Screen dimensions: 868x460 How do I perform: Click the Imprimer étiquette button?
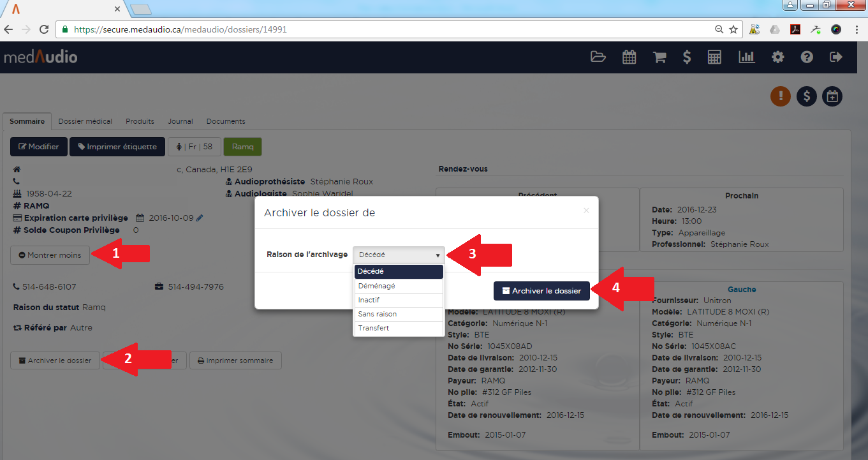pyautogui.click(x=117, y=147)
